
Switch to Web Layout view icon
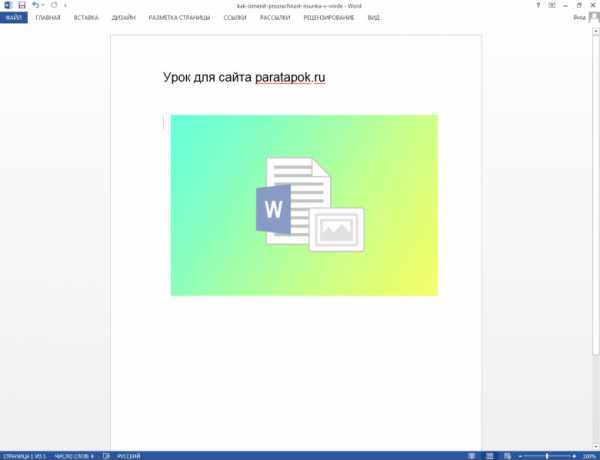pos(507,456)
